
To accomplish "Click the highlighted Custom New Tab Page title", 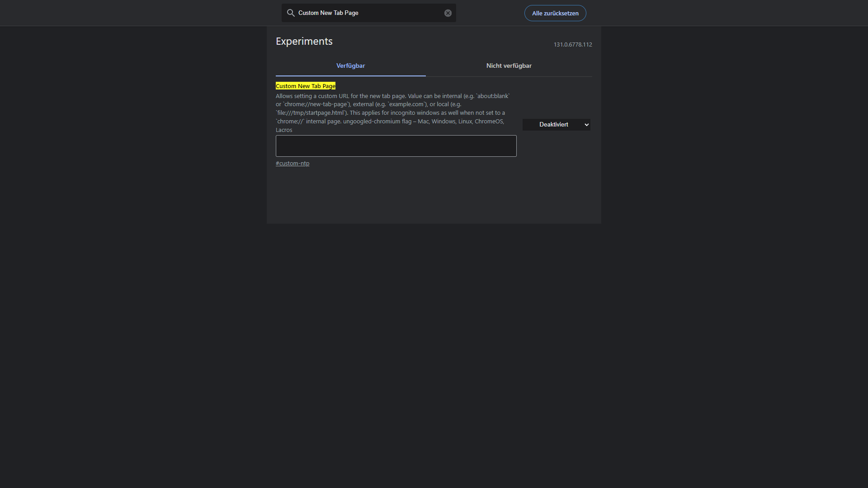I will pyautogui.click(x=305, y=86).
